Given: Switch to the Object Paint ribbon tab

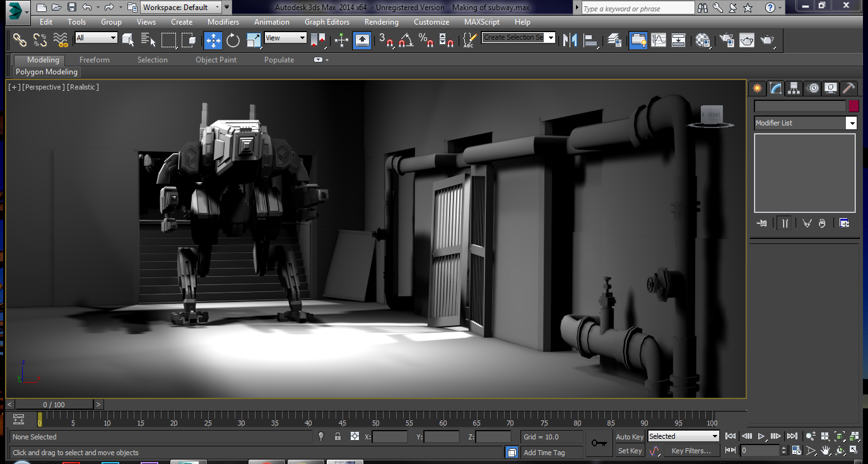Looking at the screenshot, I should [x=216, y=60].
